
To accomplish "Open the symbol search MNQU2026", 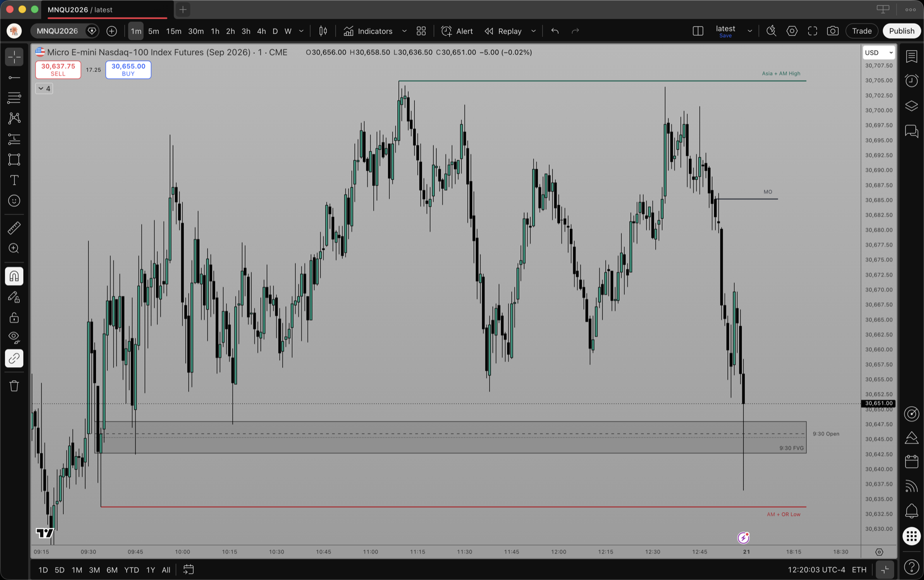I will pos(57,31).
